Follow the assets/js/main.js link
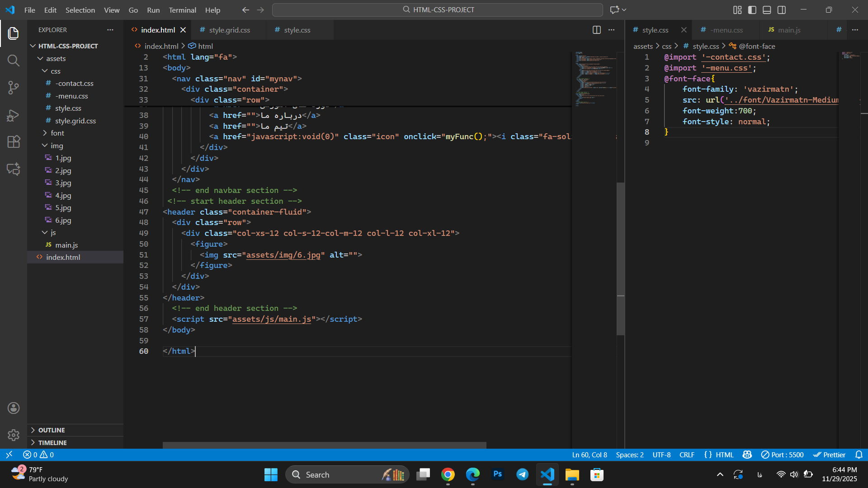 click(272, 319)
